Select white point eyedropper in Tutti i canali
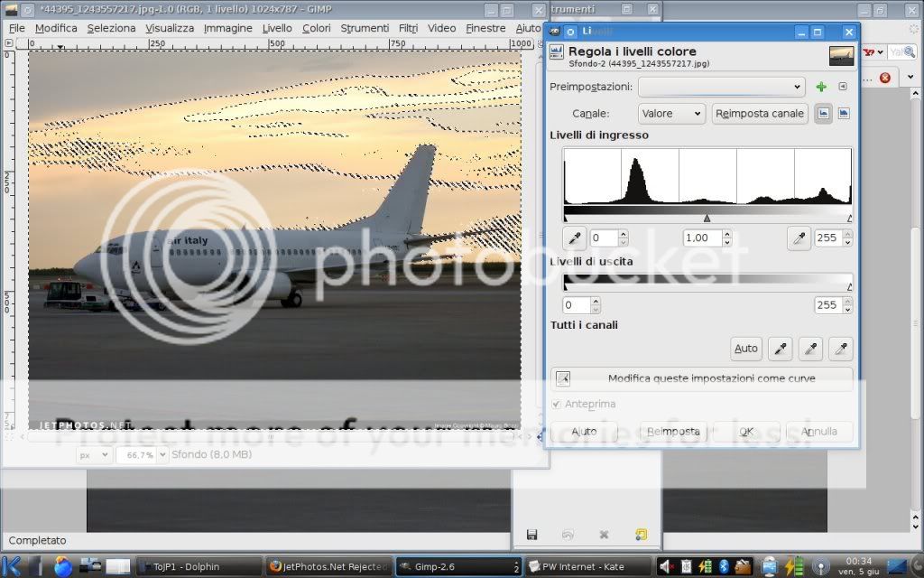 (x=840, y=349)
